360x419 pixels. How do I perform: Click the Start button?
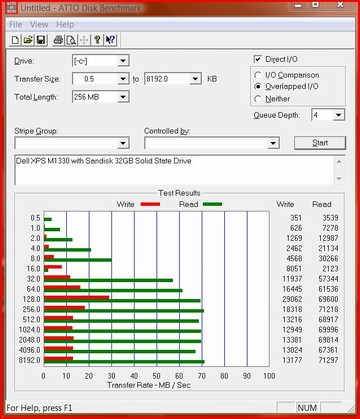pyautogui.click(x=320, y=143)
